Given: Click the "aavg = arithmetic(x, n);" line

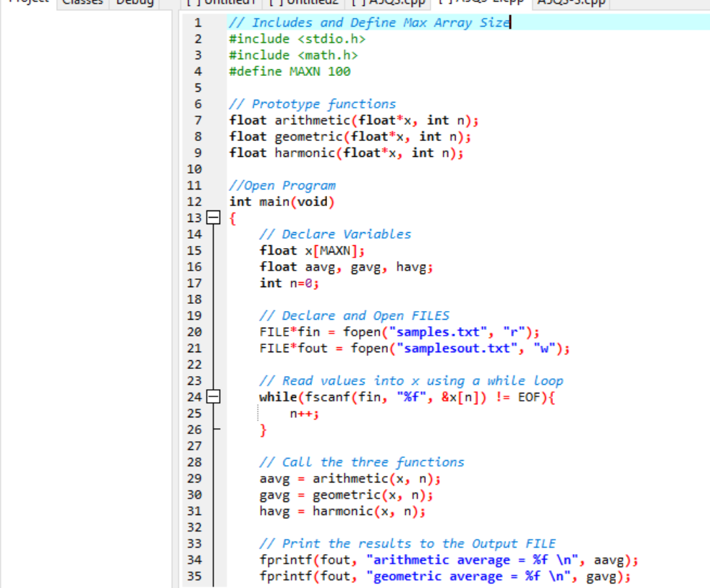Looking at the screenshot, I should [x=350, y=479].
